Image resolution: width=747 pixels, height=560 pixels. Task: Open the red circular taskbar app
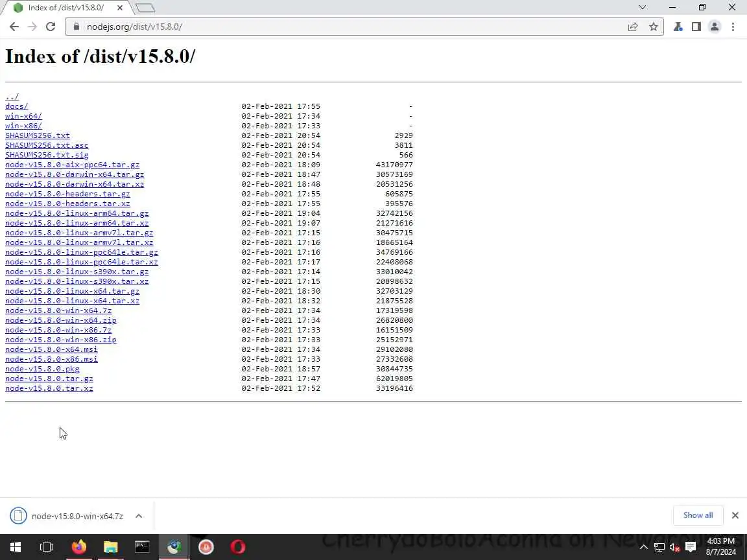tap(206, 546)
